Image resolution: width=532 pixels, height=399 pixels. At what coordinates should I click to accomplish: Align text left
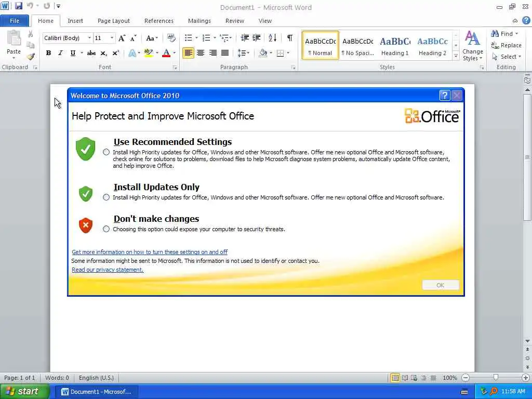(x=188, y=53)
